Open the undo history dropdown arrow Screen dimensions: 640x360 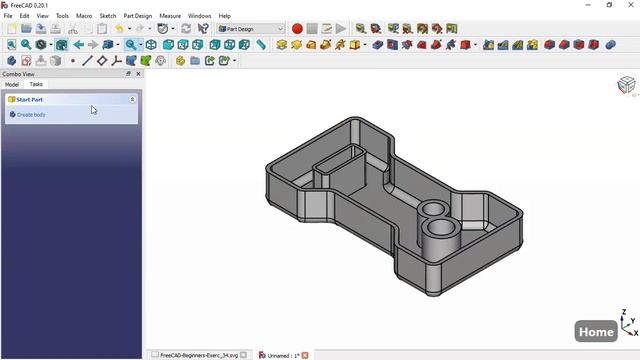tap(129, 29)
